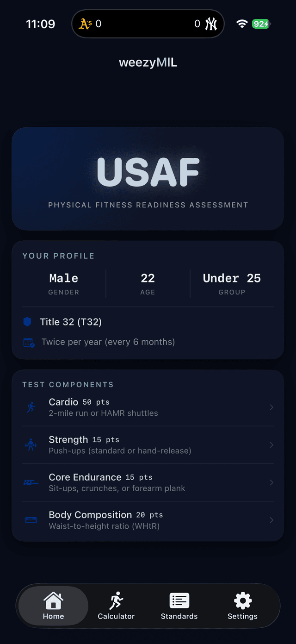This screenshot has width=296, height=644.
Task: Open Body Composition details chevron
Action: tap(271, 520)
